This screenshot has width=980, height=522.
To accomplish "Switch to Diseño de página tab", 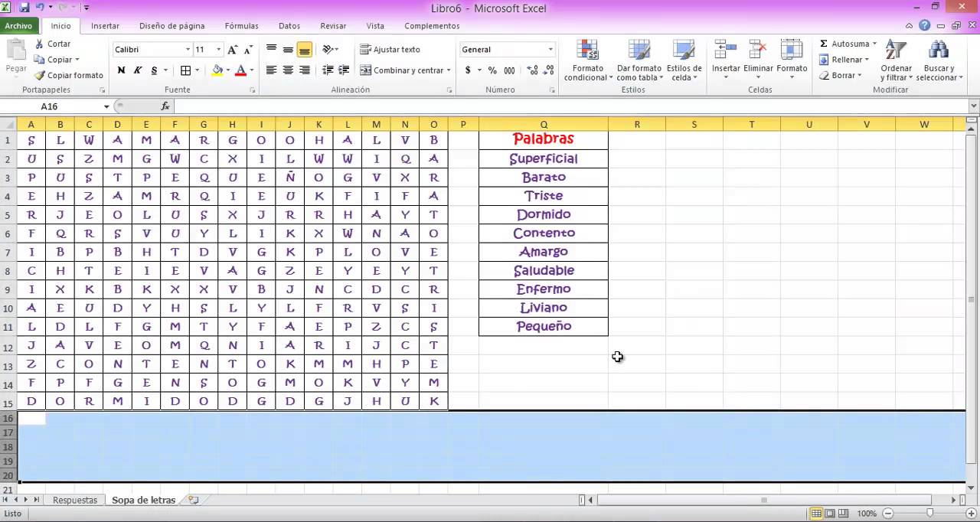I will [171, 25].
